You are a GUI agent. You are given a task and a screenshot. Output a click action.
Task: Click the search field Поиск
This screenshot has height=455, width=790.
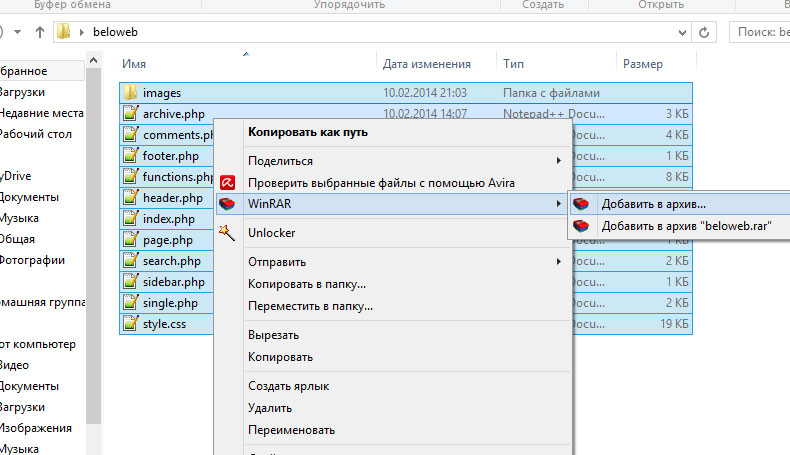(x=762, y=32)
